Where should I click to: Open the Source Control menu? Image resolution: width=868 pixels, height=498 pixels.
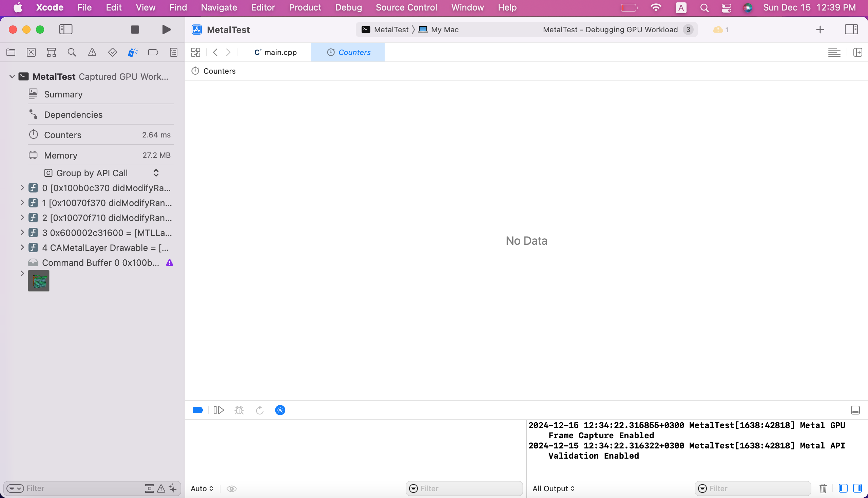[x=406, y=7]
